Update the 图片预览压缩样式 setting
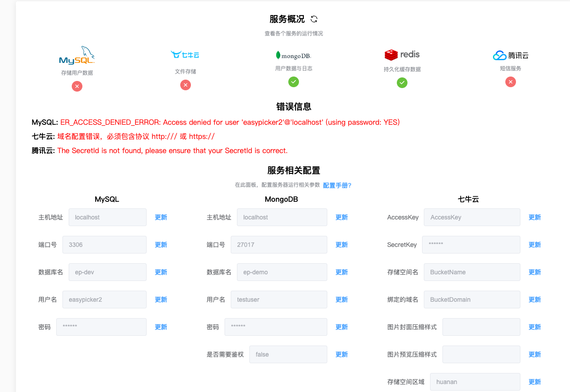Image resolution: width=570 pixels, height=392 pixels. 535,354
